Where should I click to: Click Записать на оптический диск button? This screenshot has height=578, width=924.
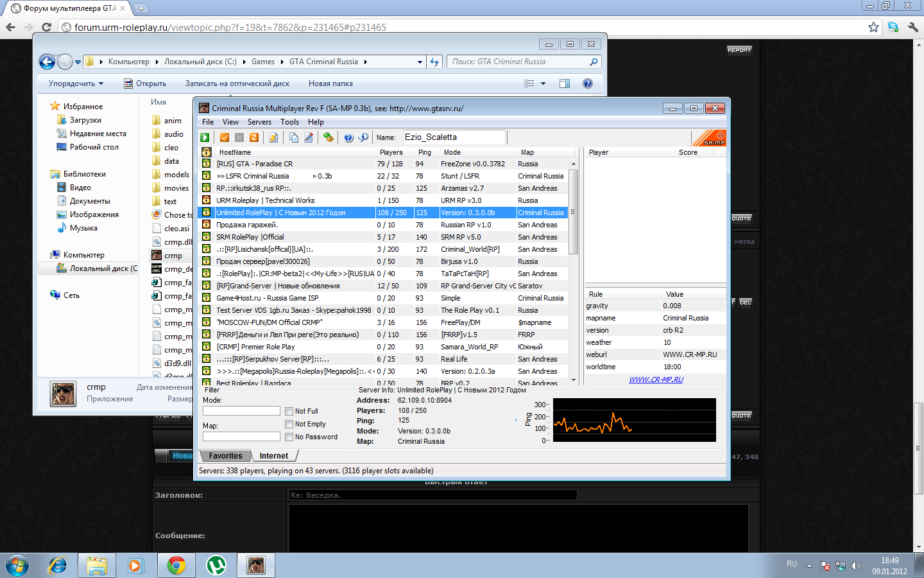tap(237, 83)
